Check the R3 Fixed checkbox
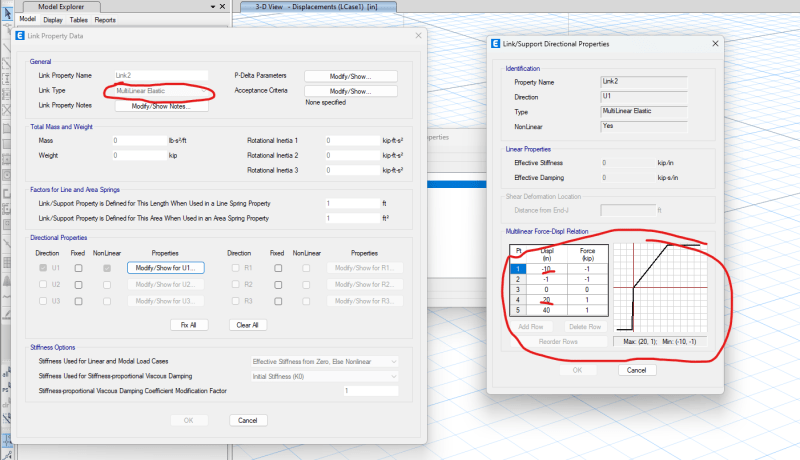 point(278,301)
